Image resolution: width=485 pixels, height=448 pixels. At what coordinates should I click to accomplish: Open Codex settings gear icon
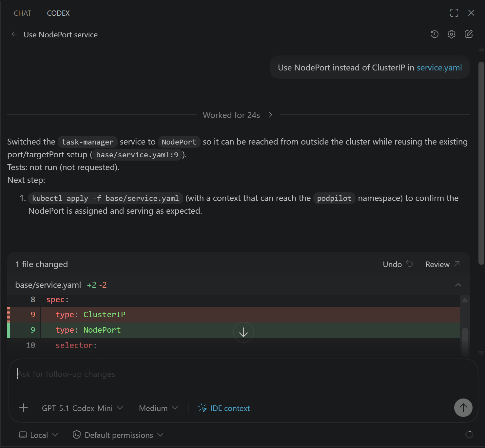[452, 34]
